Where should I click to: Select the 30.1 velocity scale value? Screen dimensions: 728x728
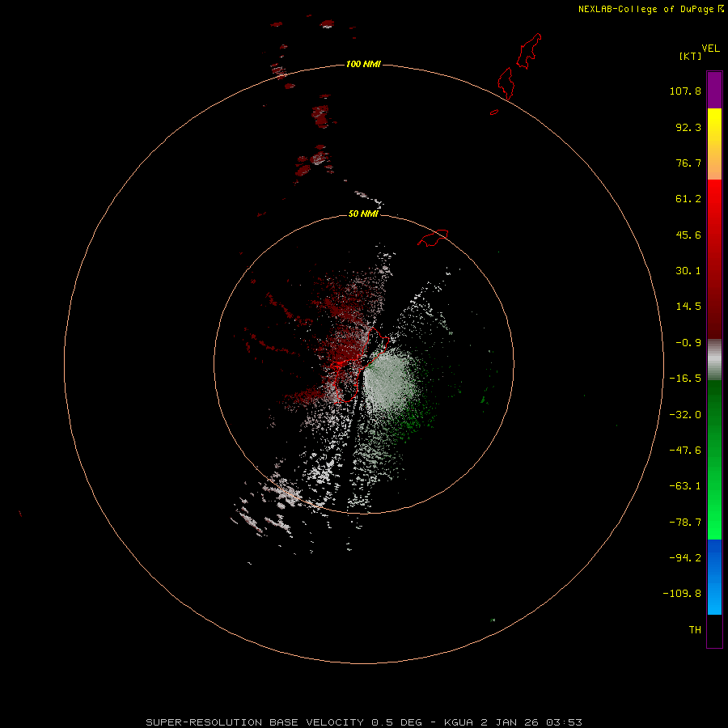[x=688, y=271]
